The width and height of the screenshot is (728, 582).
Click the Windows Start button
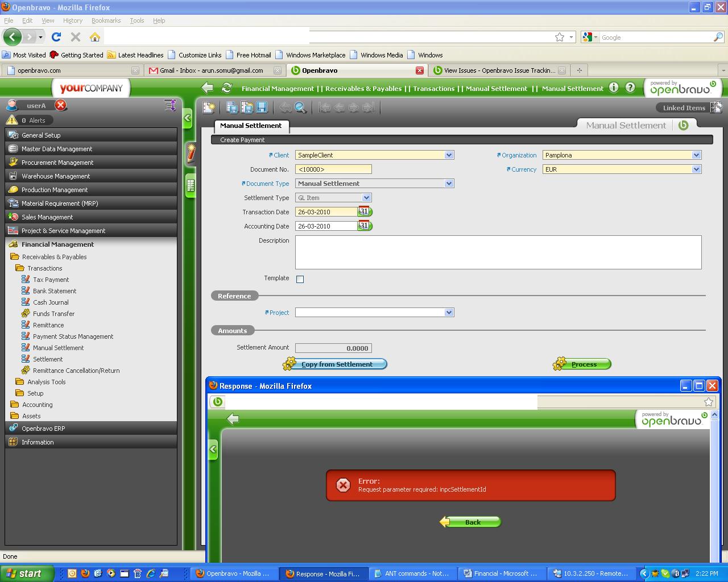(x=27, y=573)
